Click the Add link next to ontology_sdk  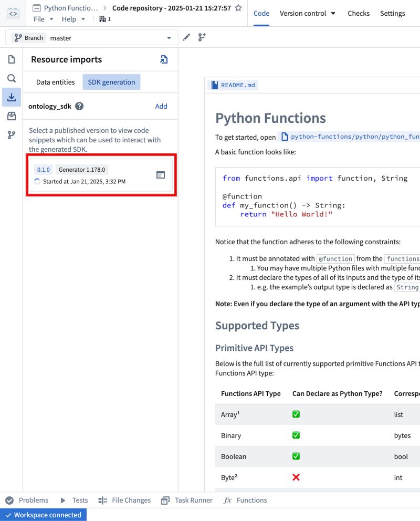[161, 106]
